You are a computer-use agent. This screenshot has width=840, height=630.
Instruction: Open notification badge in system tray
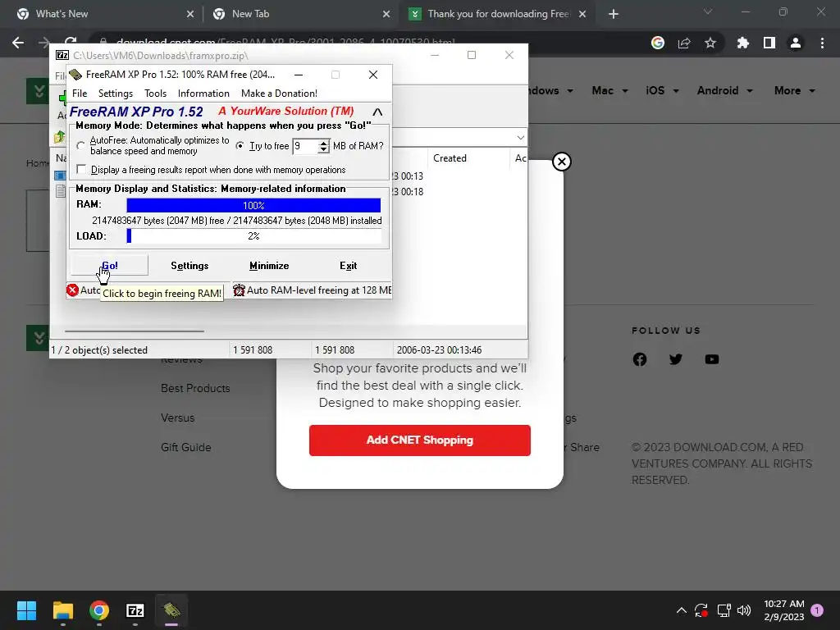coord(817,610)
